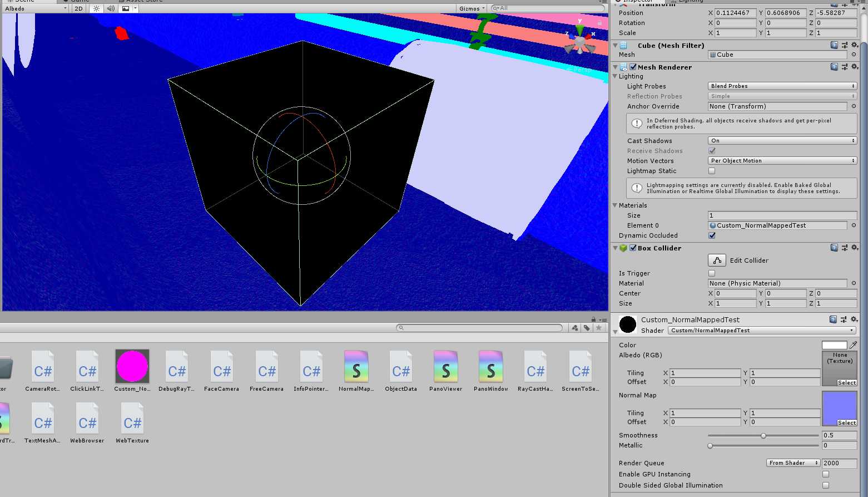The height and width of the screenshot is (497, 868).
Task: Open Element 0 material object picker
Action: pos(854,225)
